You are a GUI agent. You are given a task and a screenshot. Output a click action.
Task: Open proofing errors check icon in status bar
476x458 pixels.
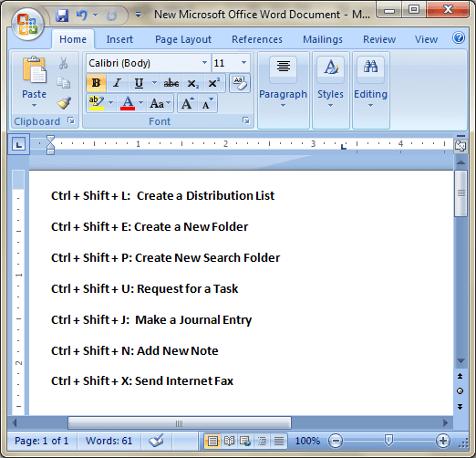tap(156, 441)
